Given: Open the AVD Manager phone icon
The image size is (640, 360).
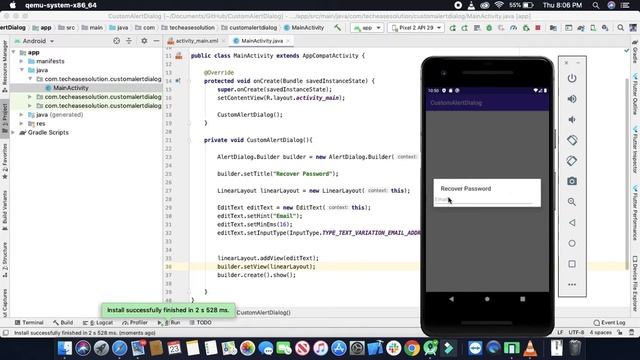Looking at the screenshot, I should pyautogui.click(x=593, y=28).
